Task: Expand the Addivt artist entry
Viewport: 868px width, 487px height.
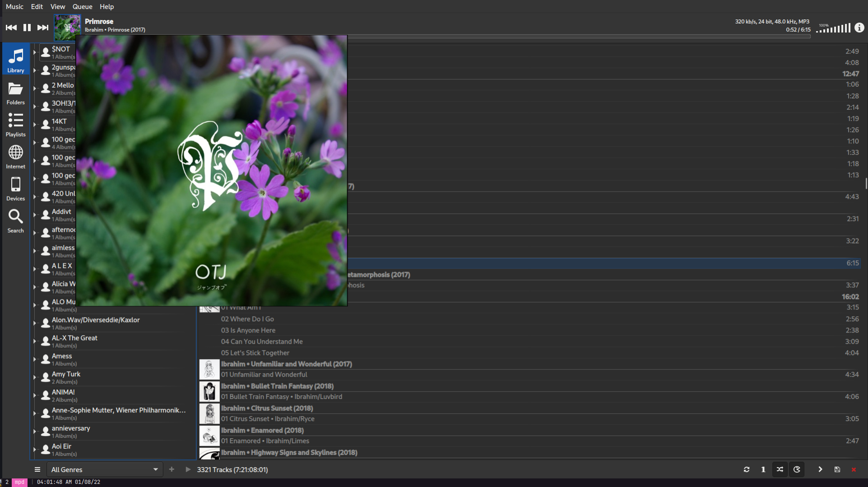Action: point(35,215)
